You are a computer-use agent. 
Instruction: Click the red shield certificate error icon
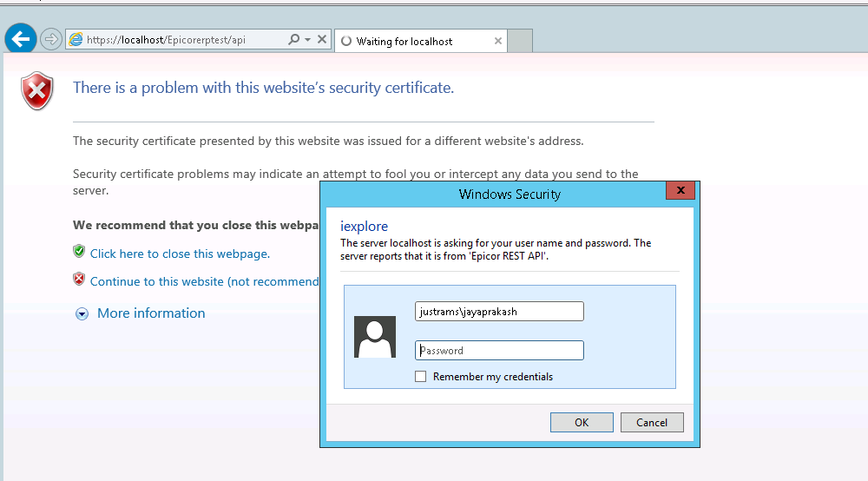(37, 90)
